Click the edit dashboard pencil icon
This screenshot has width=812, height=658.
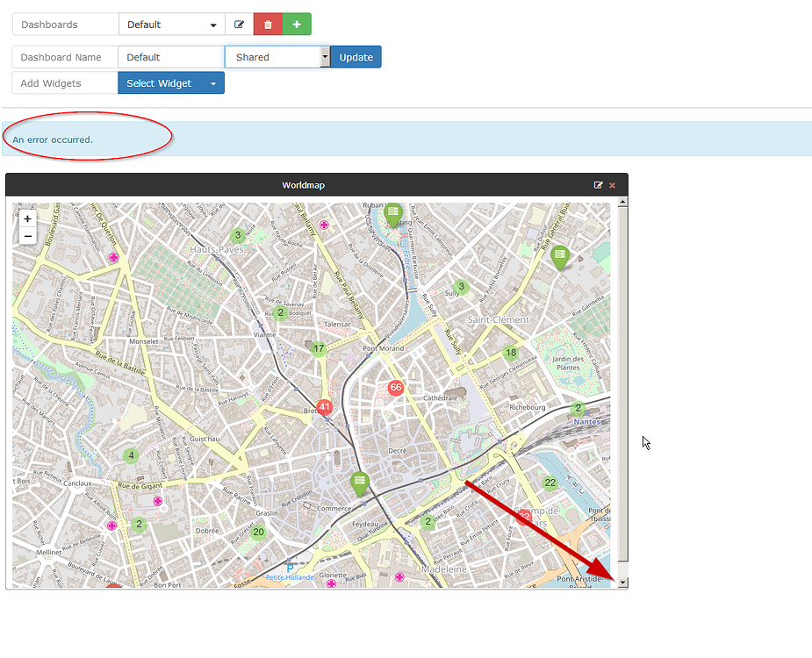pyautogui.click(x=239, y=24)
